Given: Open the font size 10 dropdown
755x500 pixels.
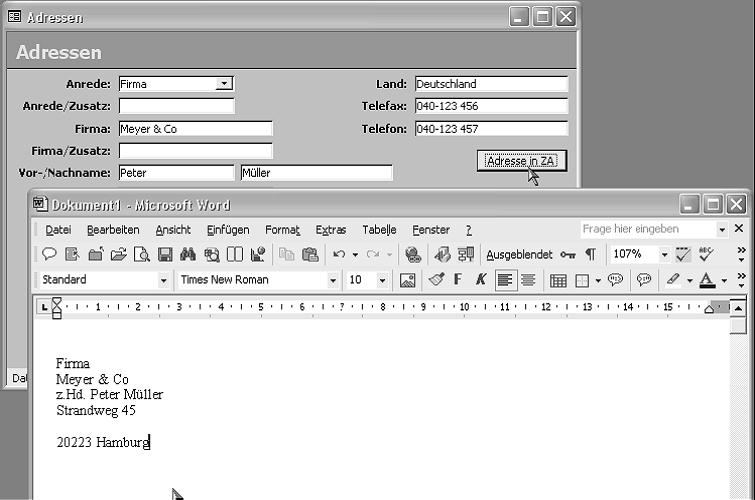Looking at the screenshot, I should pos(382,280).
